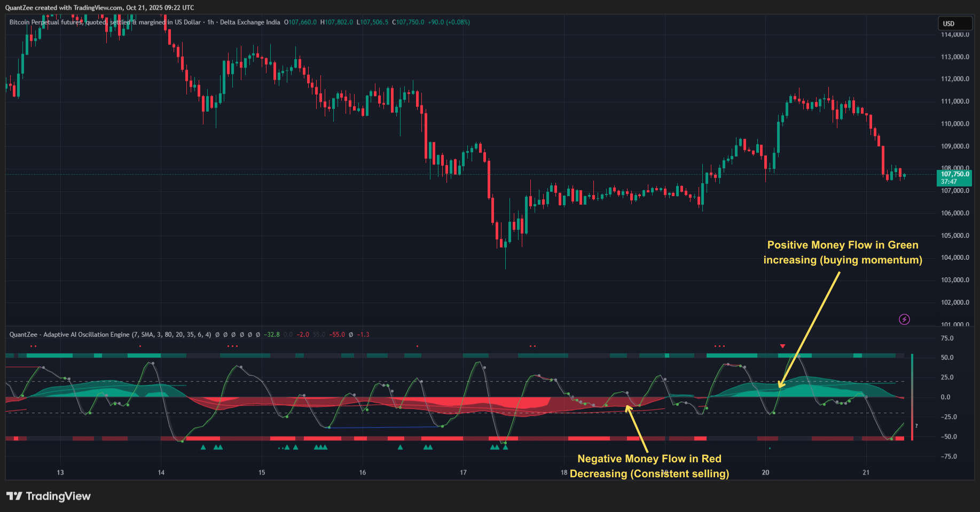Toggle the highlighted current price label on price axis
Viewport: 980px width, 512px height.
tap(953, 174)
